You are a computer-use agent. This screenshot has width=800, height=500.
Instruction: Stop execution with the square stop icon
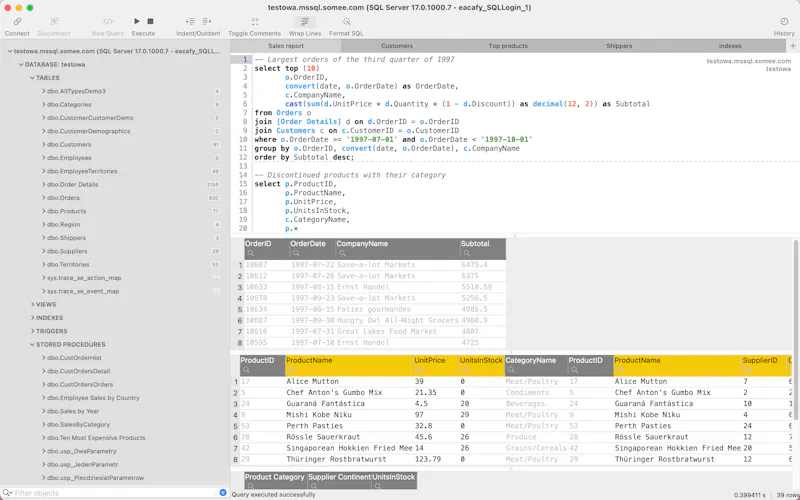(x=151, y=21)
